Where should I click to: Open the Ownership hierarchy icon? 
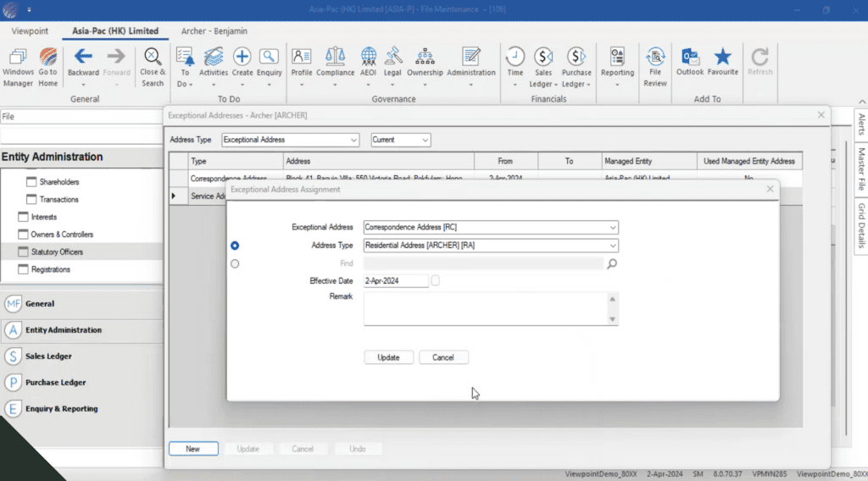coord(425,58)
